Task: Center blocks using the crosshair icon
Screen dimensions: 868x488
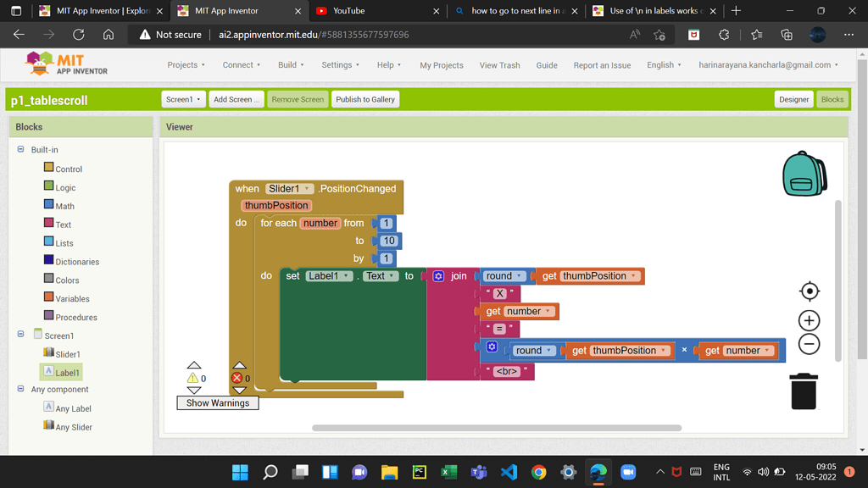Action: [x=808, y=291]
